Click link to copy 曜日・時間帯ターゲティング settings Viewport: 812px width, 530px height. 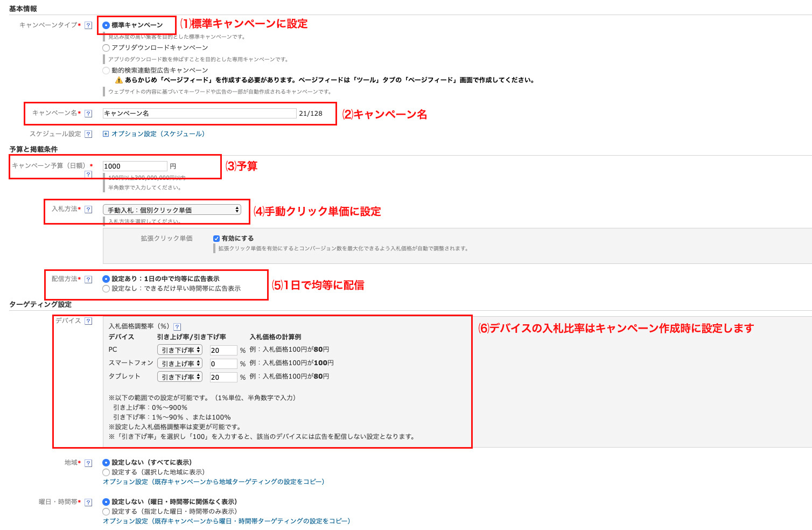tap(226, 521)
